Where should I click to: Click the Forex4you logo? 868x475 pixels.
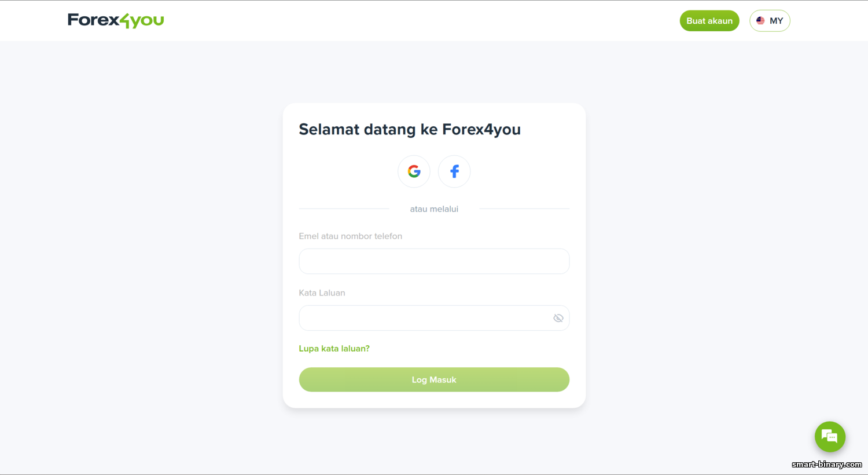point(115,20)
